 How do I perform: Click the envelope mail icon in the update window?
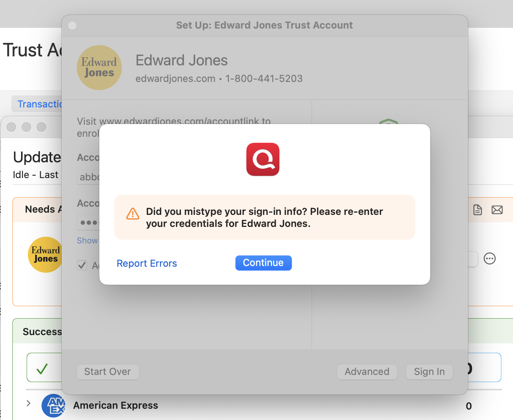[x=497, y=210]
